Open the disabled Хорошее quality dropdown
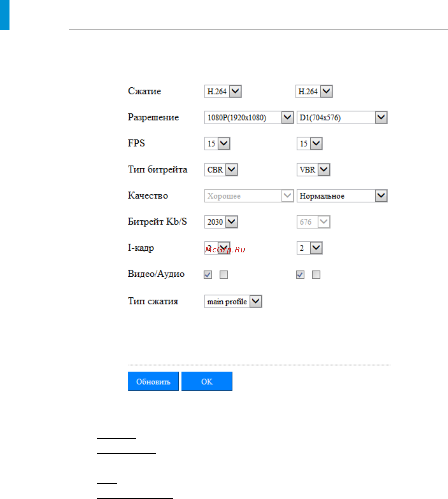 point(249,196)
